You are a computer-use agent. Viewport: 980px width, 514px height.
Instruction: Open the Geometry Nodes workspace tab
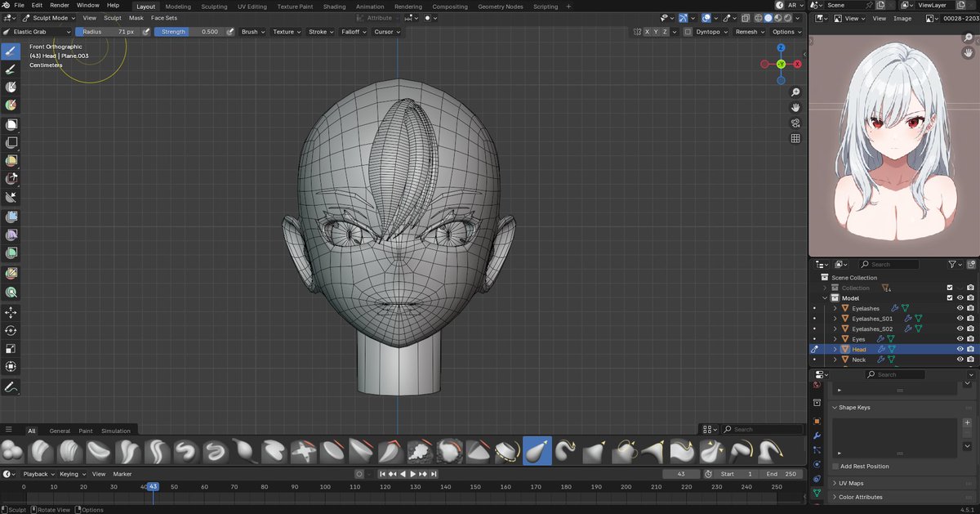click(x=501, y=7)
